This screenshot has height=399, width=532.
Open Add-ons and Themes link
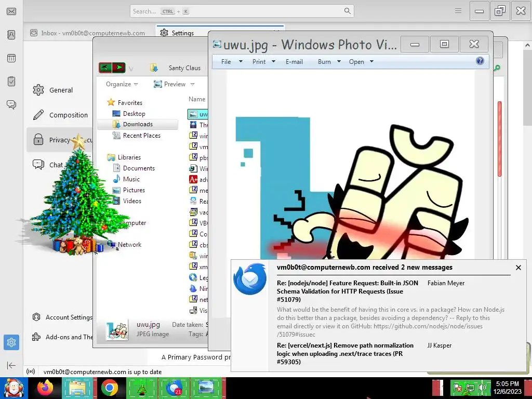click(62, 337)
